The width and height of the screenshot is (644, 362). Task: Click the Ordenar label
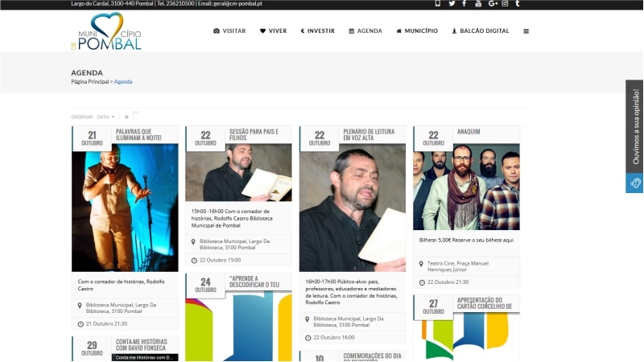(82, 117)
